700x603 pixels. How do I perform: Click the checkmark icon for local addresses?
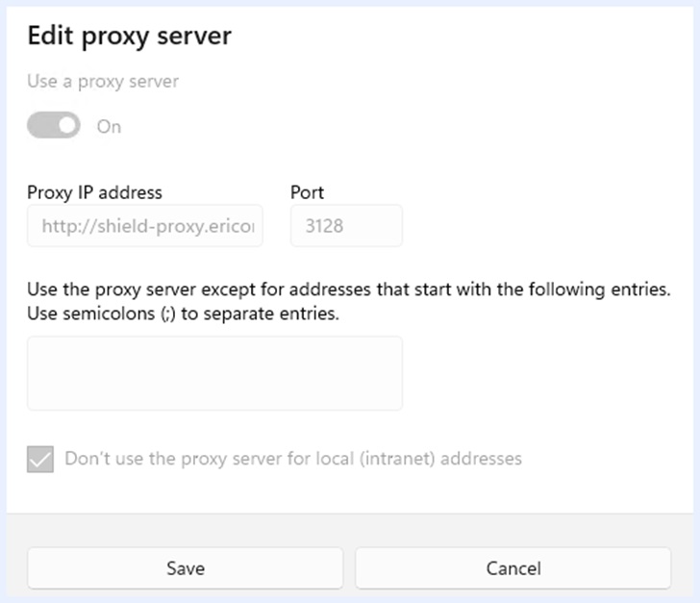(x=40, y=459)
